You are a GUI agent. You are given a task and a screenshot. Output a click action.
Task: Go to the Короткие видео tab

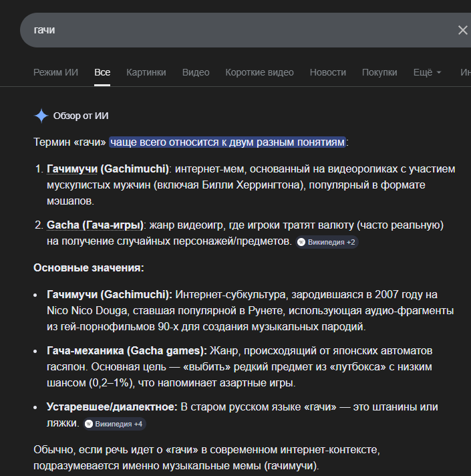(x=259, y=72)
